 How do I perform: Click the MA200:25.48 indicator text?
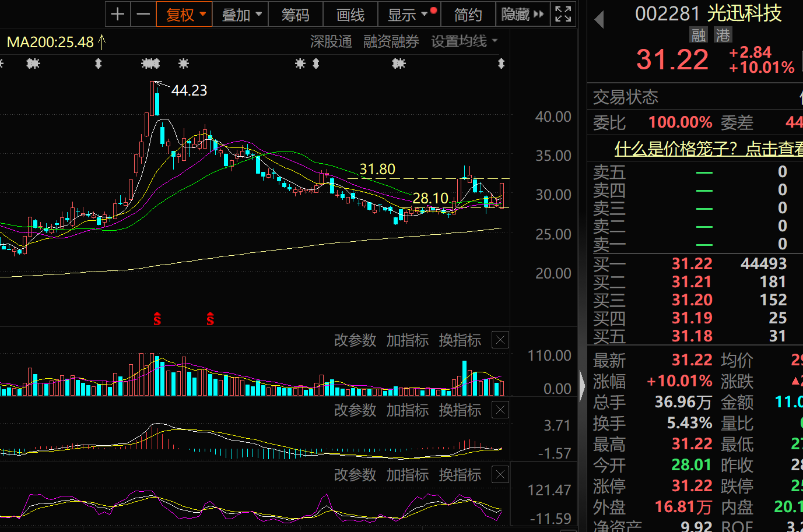[50, 42]
